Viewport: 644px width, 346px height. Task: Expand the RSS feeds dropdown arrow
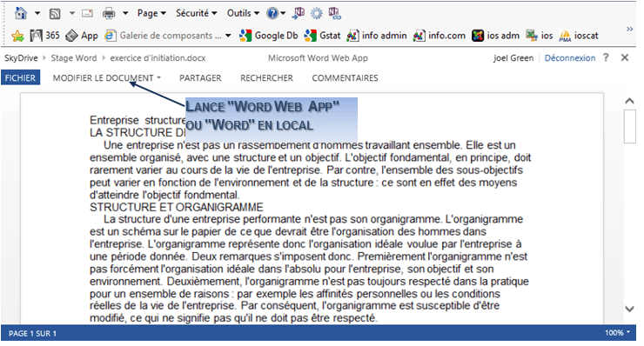click(x=72, y=14)
